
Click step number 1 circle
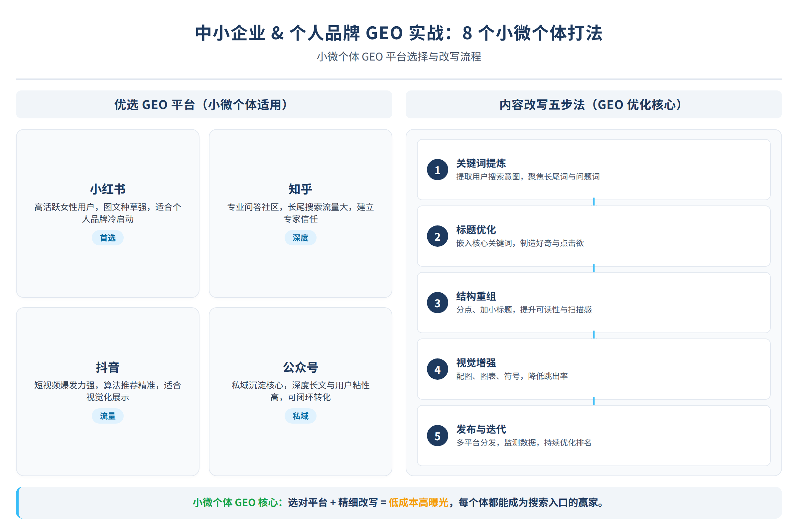click(437, 170)
